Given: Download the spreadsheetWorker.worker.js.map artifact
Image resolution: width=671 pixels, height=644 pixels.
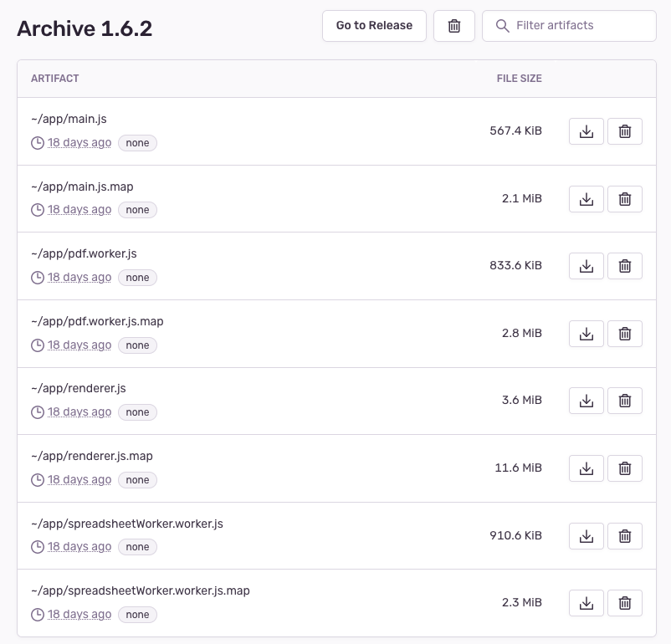Looking at the screenshot, I should [586, 603].
